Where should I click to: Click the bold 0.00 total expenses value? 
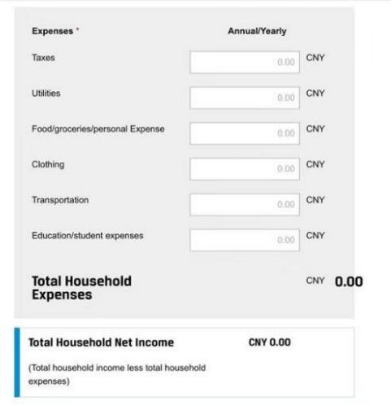click(x=349, y=282)
